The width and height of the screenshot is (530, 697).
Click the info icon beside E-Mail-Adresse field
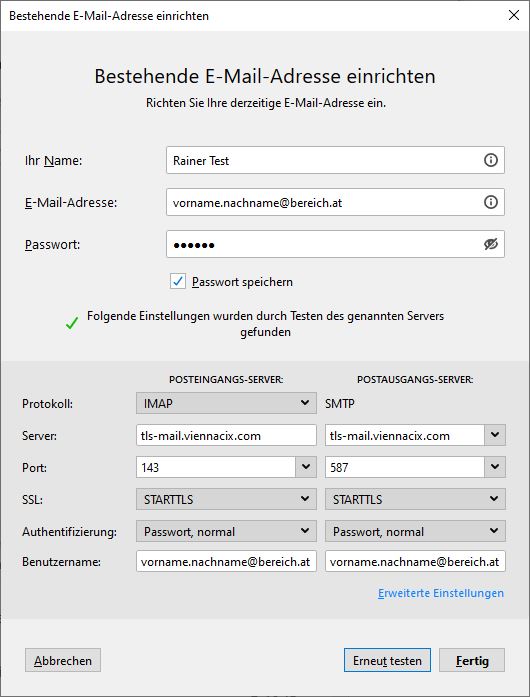(x=490, y=202)
